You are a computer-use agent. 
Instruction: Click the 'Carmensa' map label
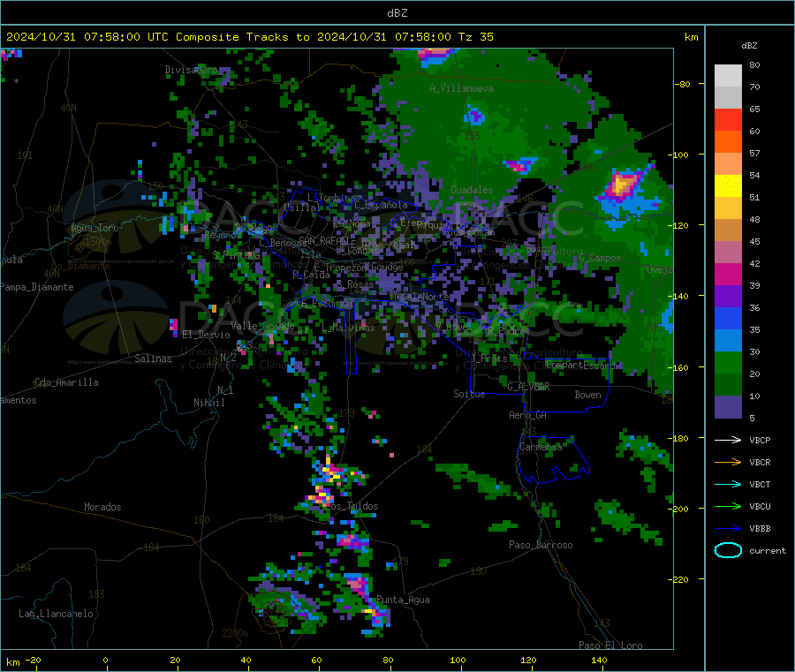pyautogui.click(x=541, y=447)
